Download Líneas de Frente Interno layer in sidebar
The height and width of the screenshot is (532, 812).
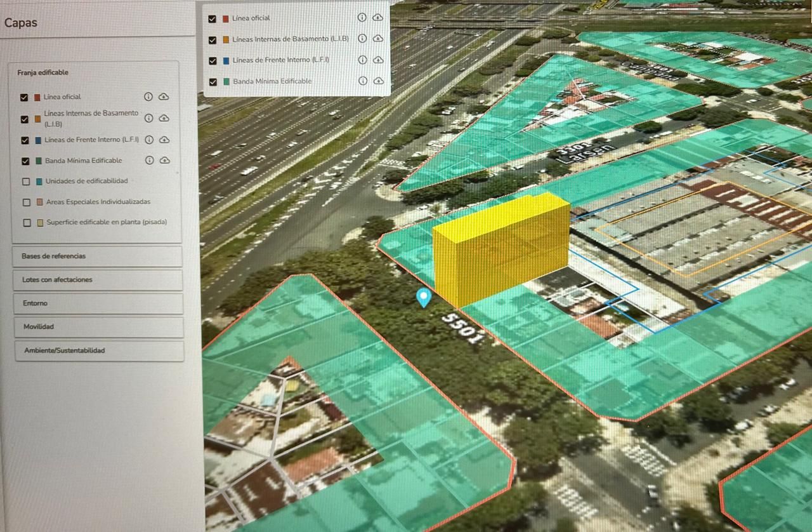[164, 140]
